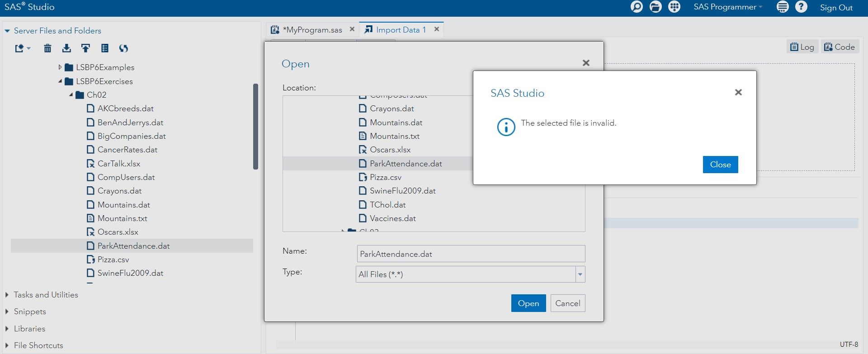
Task: Open the file Type dropdown arrow
Action: (580, 274)
